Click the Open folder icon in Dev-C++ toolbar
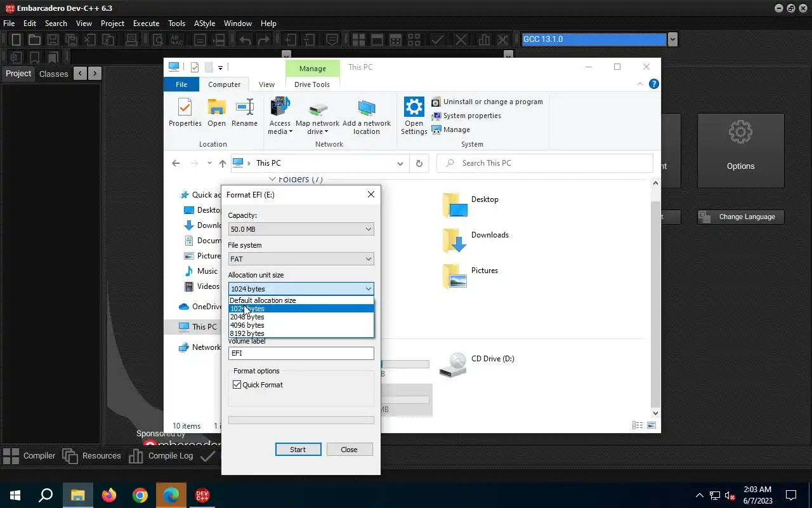 click(34, 39)
